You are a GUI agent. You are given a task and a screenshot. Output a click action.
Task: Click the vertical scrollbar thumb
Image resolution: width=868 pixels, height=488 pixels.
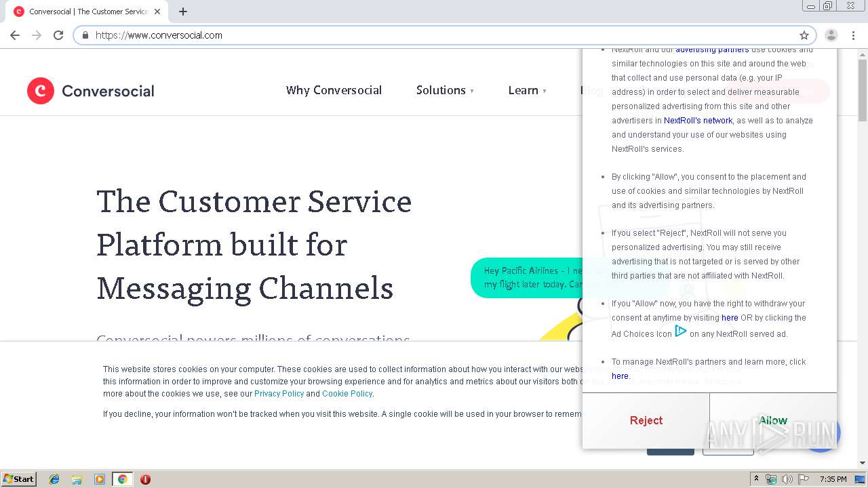(x=862, y=91)
